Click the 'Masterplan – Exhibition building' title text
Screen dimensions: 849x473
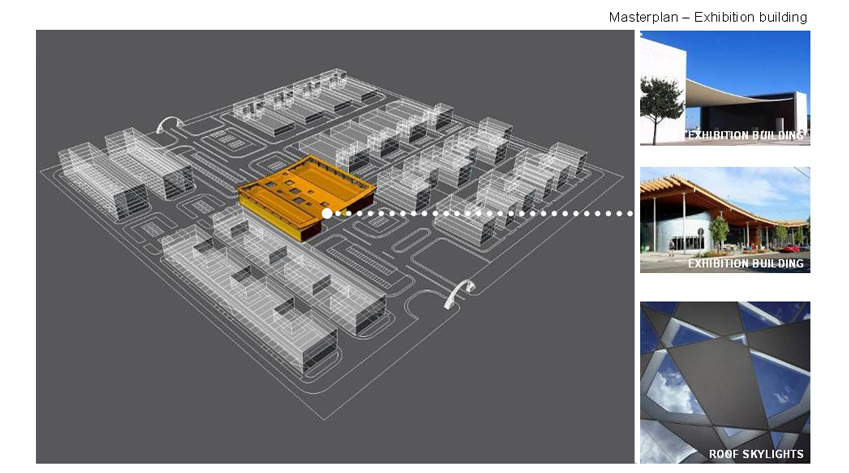pos(708,17)
